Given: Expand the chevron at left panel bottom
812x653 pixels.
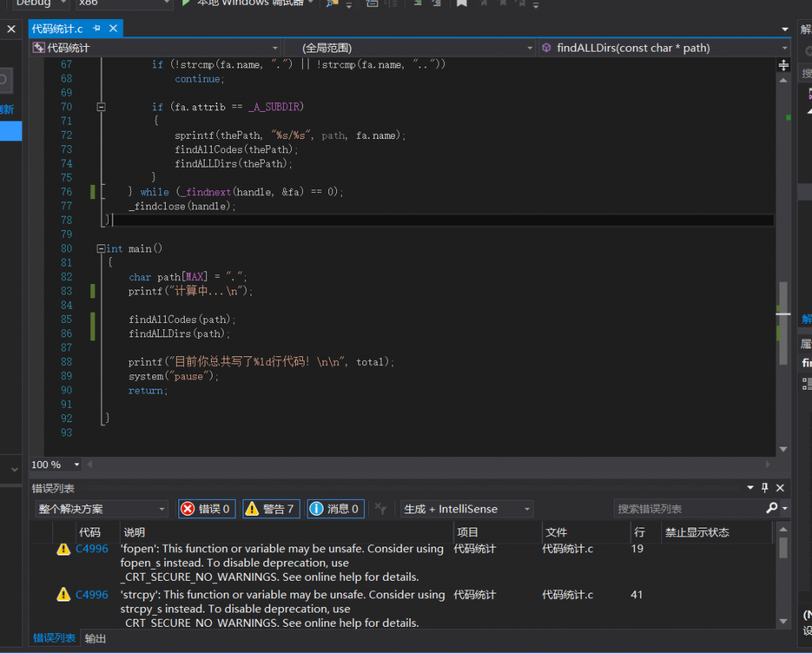Looking at the screenshot, I should tap(14, 470).
